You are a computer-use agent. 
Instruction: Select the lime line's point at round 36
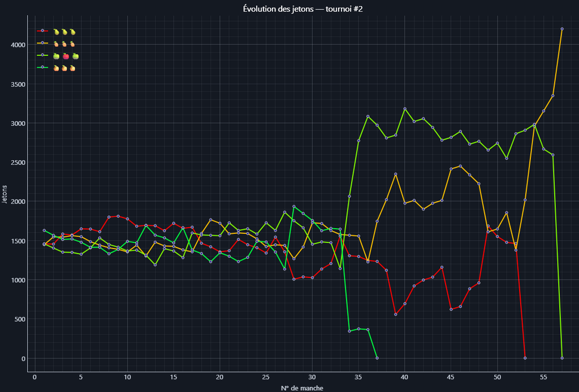point(368,116)
